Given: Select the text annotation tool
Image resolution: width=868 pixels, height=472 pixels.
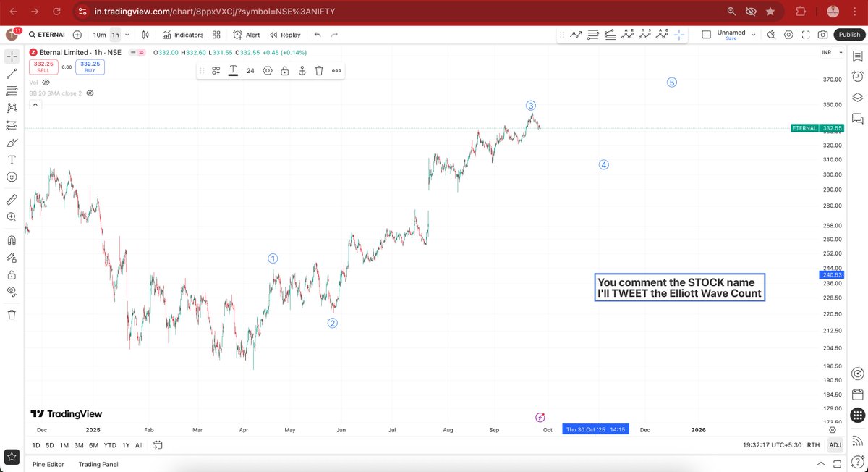Looking at the screenshot, I should (x=12, y=160).
